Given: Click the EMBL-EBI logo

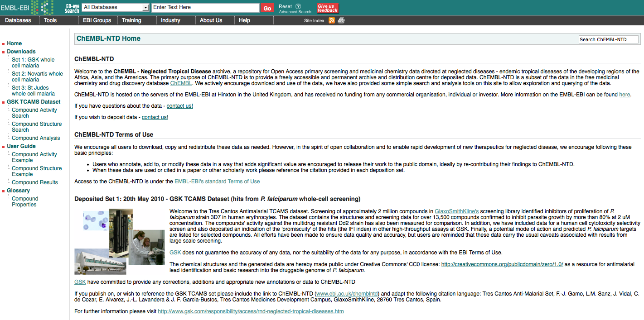Looking at the screenshot, I should 27,8.
